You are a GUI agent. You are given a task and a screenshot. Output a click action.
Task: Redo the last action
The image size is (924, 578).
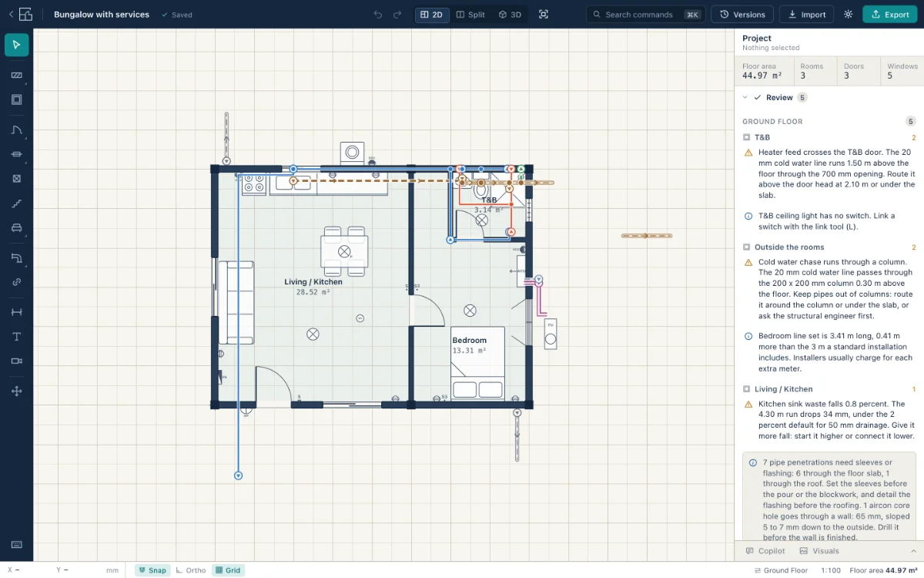point(397,15)
